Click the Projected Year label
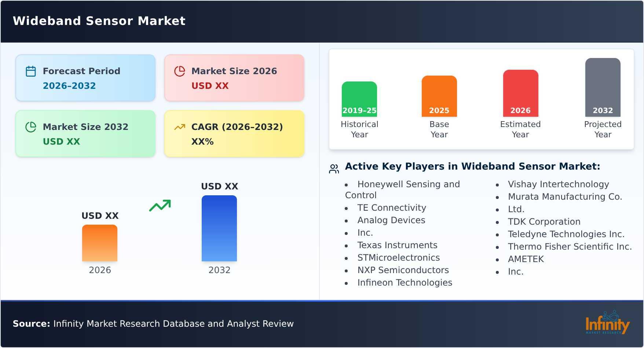Viewport: 644px width, 348px height. pos(603,129)
